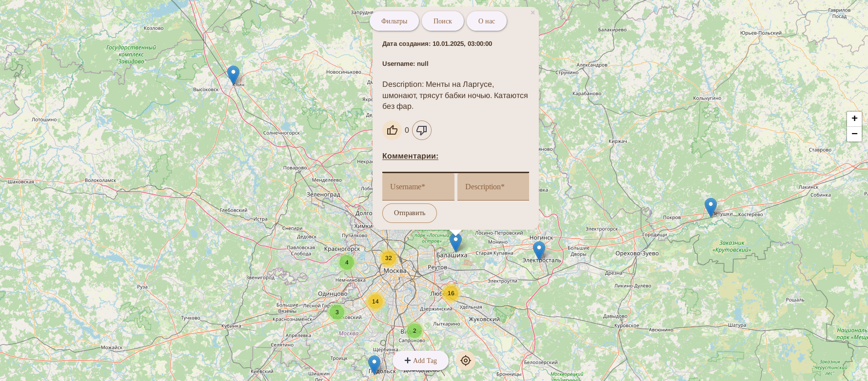
Task: Select the Одинцово map label
Action: click(333, 294)
